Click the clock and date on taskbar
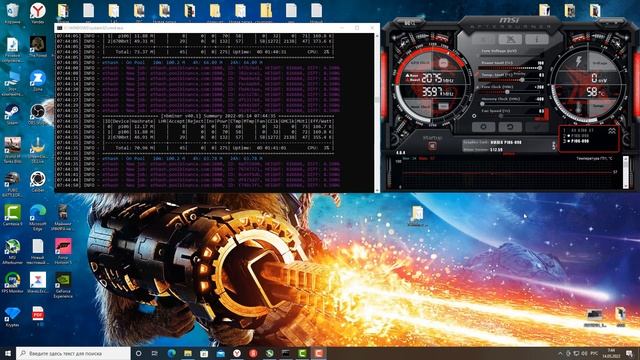Image resolution: width=640 pixels, height=360 pixels. (611, 353)
